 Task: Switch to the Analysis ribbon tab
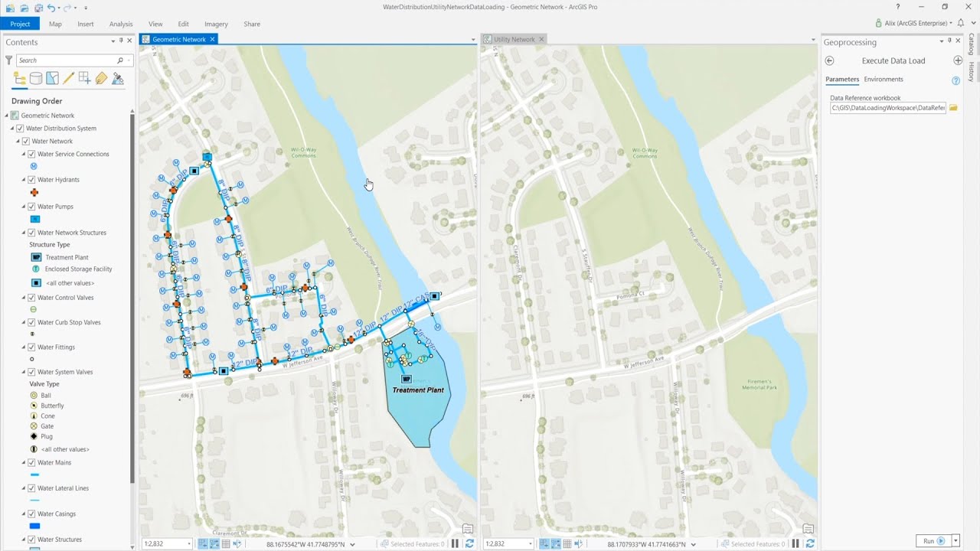pos(121,24)
